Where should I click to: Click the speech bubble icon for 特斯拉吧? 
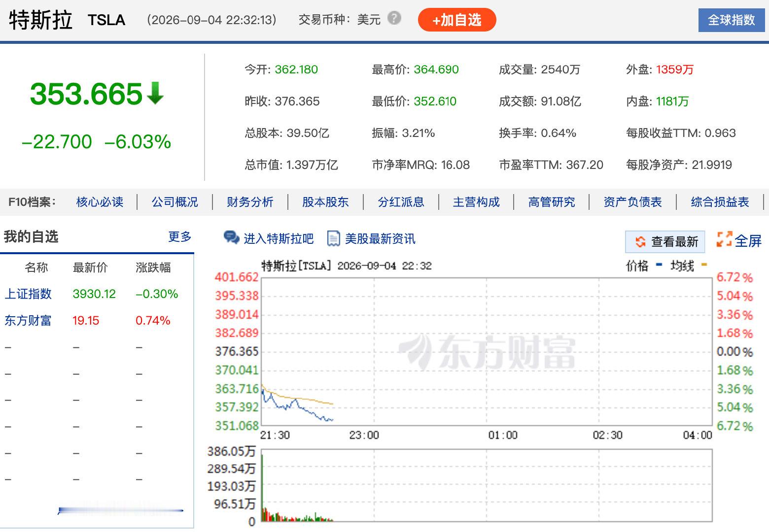231,237
